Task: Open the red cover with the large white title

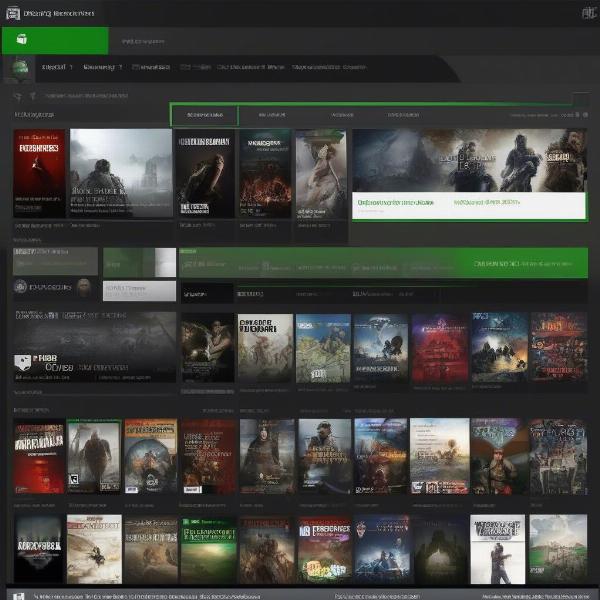Action: pyautogui.click(x=39, y=456)
